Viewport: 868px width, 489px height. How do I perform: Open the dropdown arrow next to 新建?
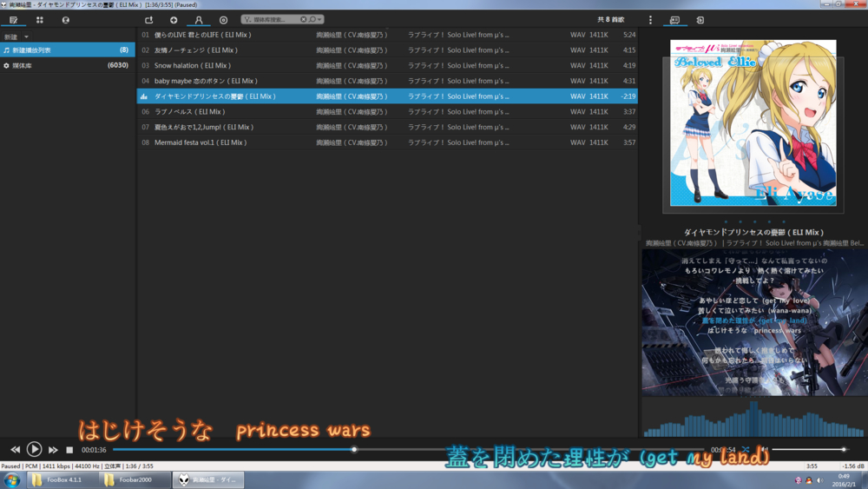click(x=26, y=36)
